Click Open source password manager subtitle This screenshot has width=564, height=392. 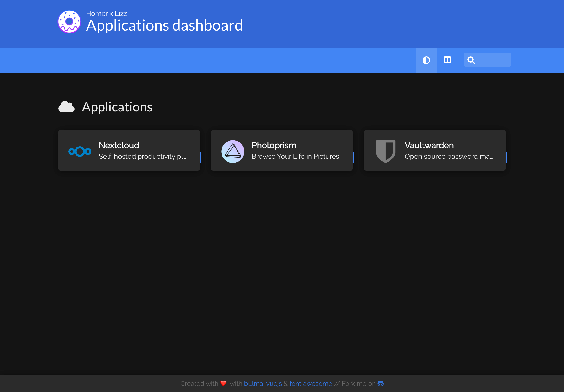(448, 157)
